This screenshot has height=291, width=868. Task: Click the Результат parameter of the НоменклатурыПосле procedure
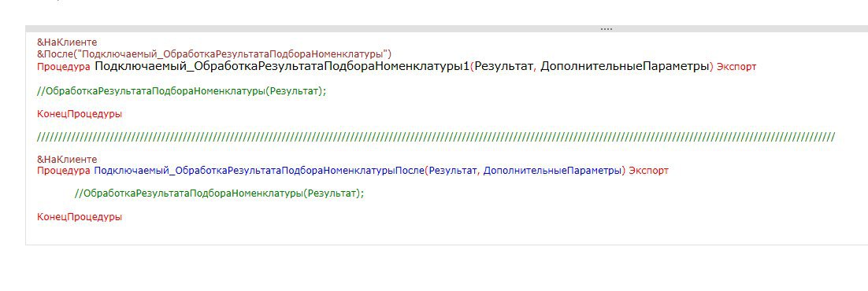click(x=454, y=171)
